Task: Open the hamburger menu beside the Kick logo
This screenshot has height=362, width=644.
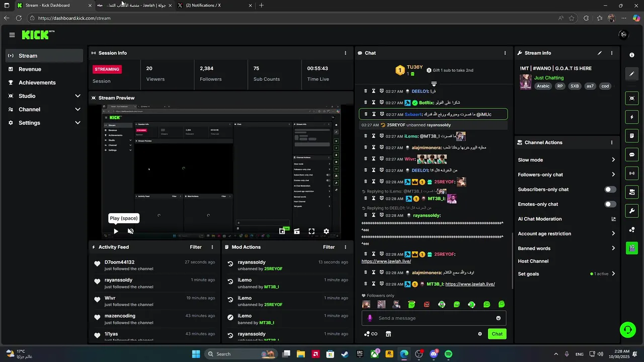Action: (x=12, y=35)
